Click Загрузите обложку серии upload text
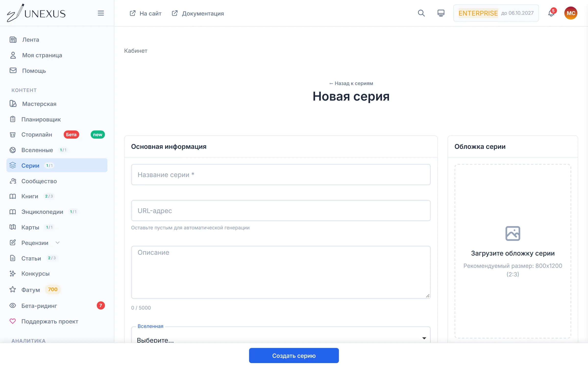The height and width of the screenshot is (368, 588). tap(513, 253)
